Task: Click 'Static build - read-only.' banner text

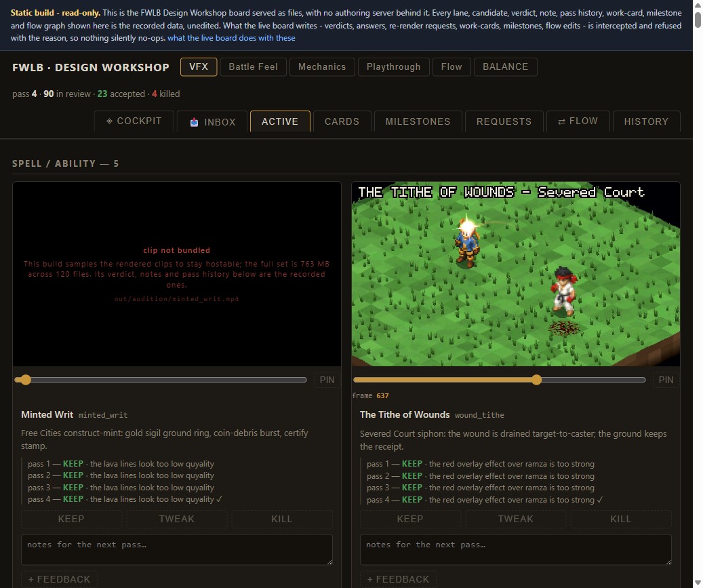Action: [x=56, y=13]
